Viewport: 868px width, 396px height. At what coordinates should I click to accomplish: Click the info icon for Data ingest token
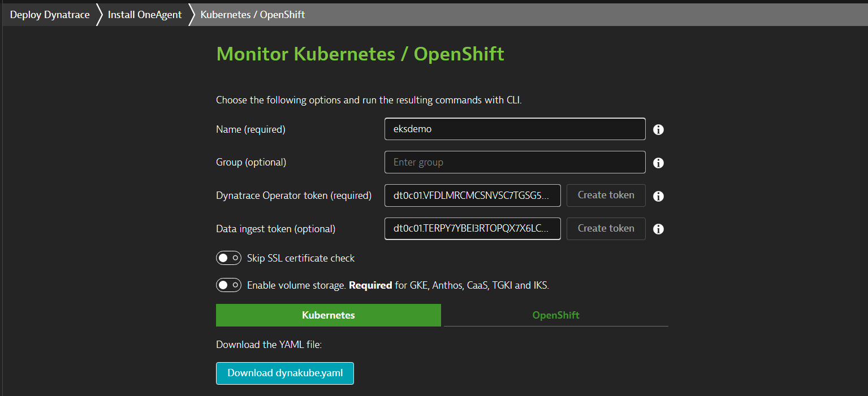[658, 229]
